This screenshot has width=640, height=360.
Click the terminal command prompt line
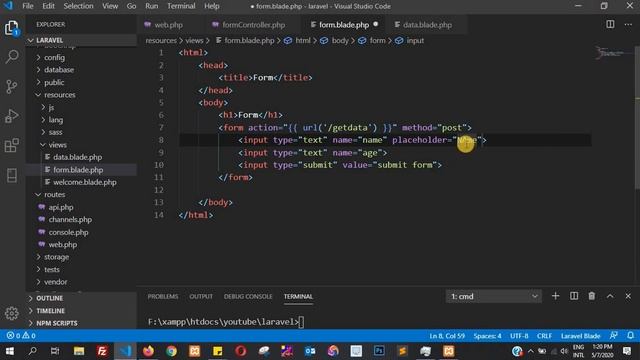[x=226, y=322]
